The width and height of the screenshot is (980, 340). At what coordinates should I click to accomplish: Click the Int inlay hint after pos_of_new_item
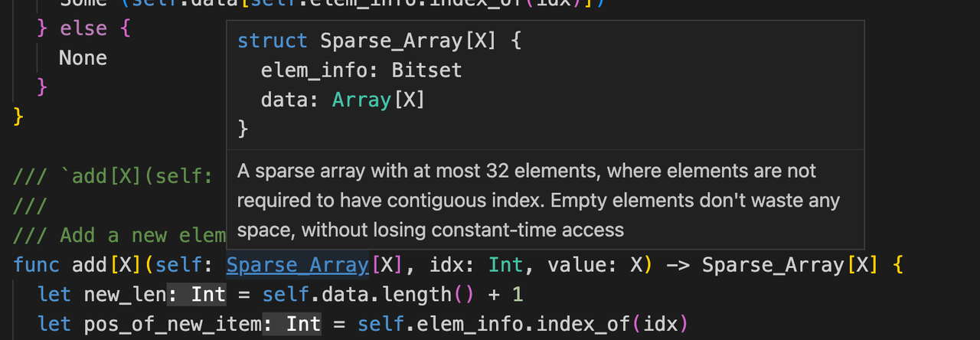(303, 325)
